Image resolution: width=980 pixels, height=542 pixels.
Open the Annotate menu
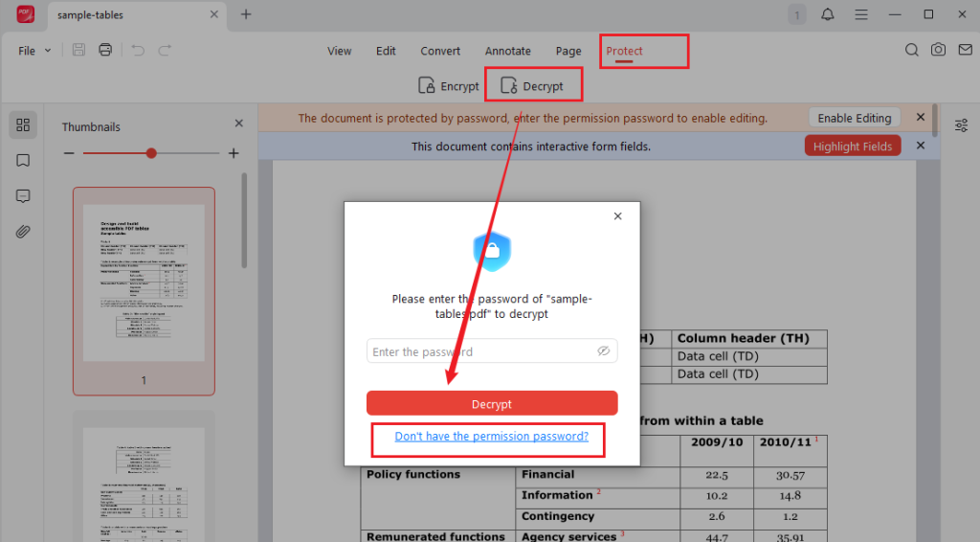click(x=507, y=51)
